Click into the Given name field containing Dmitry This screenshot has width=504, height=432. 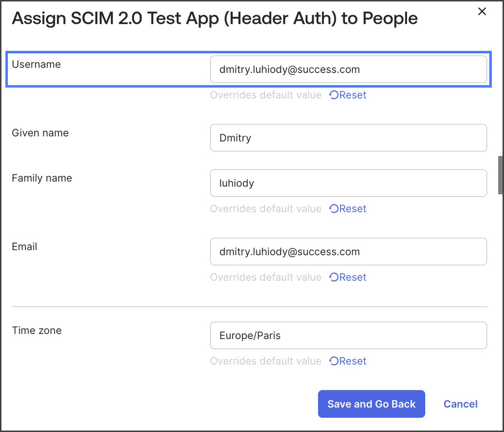[x=348, y=138]
